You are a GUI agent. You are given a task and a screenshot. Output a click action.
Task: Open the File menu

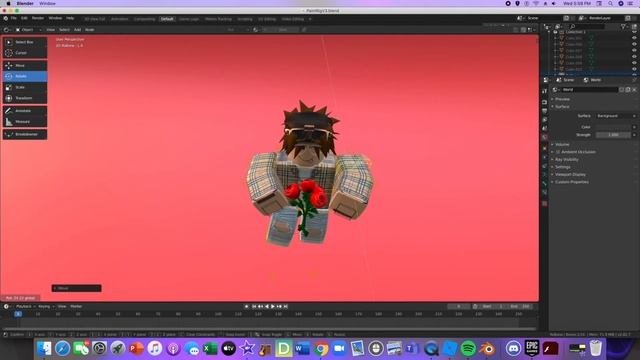point(13,18)
